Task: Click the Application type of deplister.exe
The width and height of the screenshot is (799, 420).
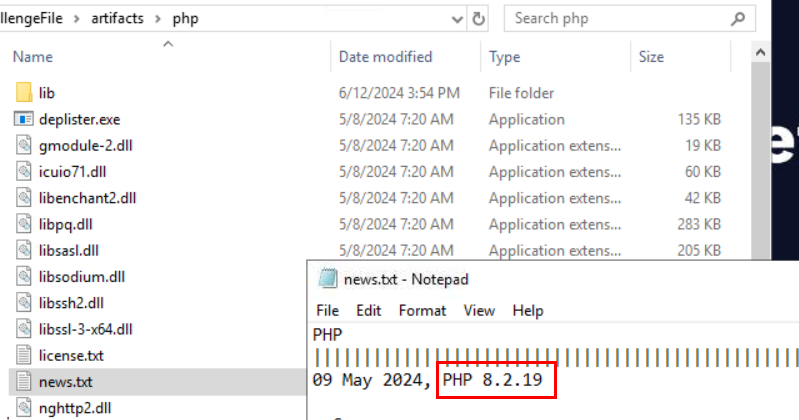Action: 526,119
